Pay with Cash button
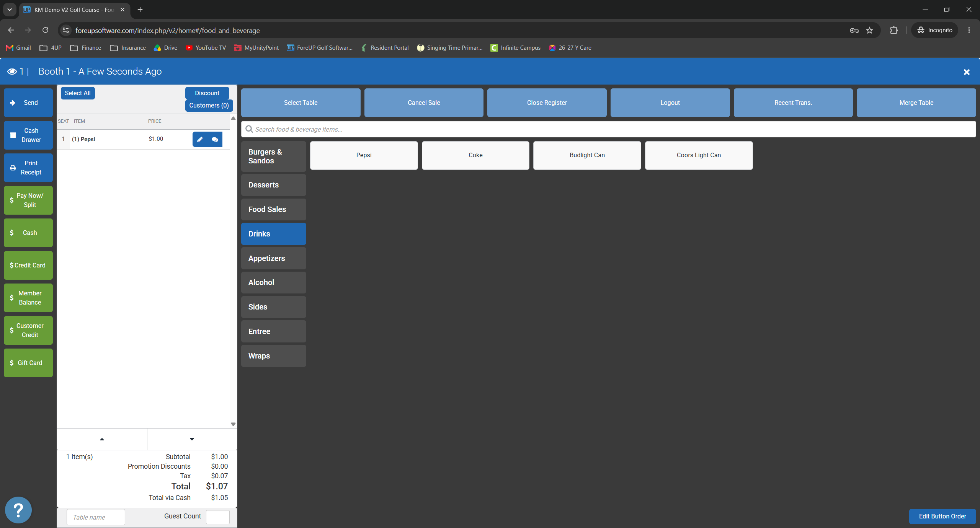The height and width of the screenshot is (528, 980). click(28, 233)
